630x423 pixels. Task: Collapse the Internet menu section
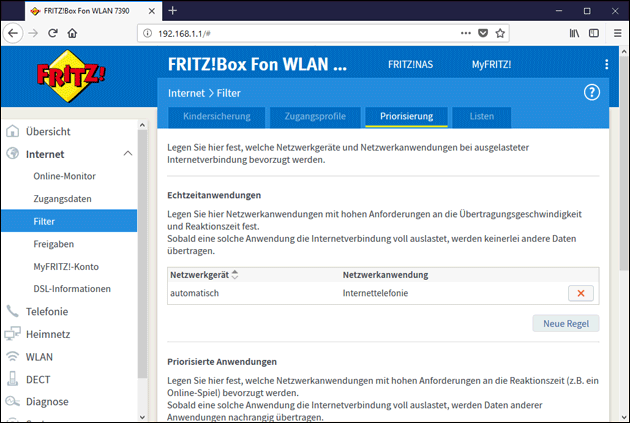coord(127,154)
